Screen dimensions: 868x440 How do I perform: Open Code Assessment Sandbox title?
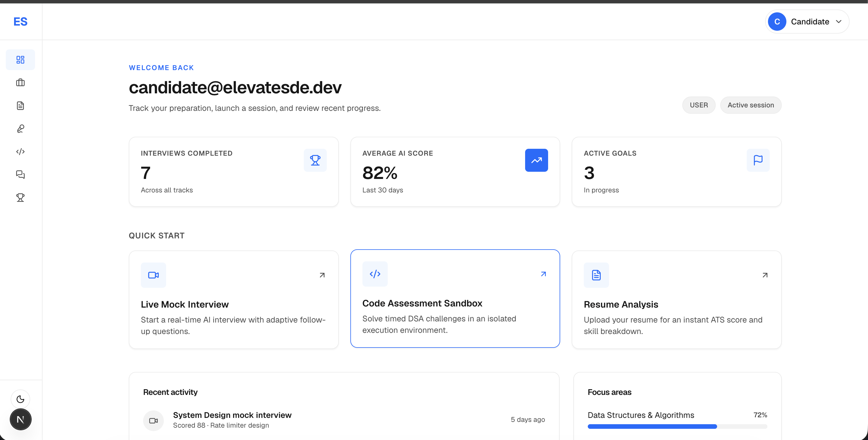click(x=422, y=303)
